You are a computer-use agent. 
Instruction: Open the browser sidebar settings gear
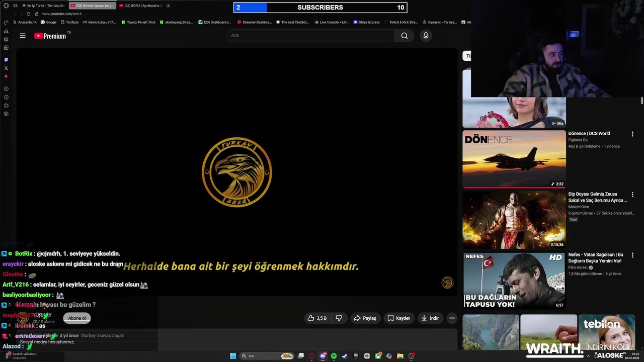(x=6, y=114)
